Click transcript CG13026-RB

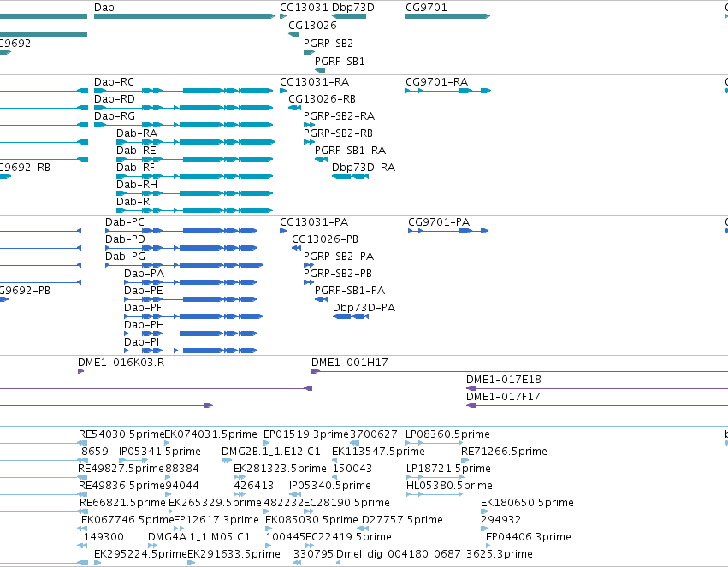(x=294, y=108)
